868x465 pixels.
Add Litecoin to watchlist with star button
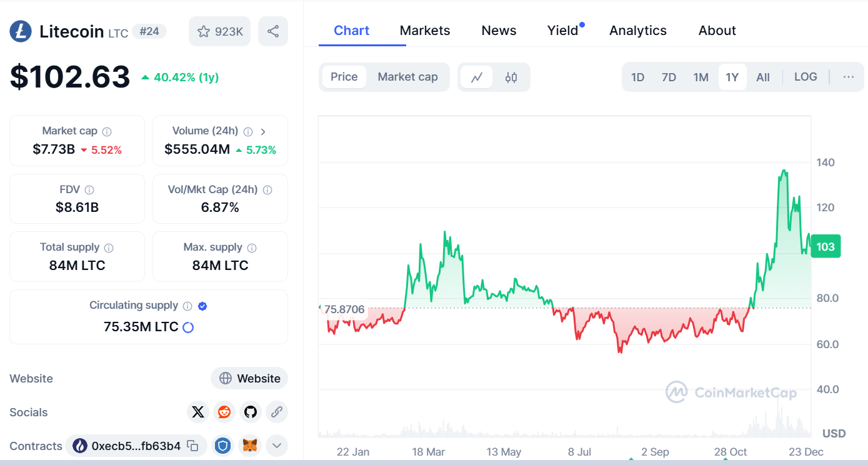click(x=219, y=31)
